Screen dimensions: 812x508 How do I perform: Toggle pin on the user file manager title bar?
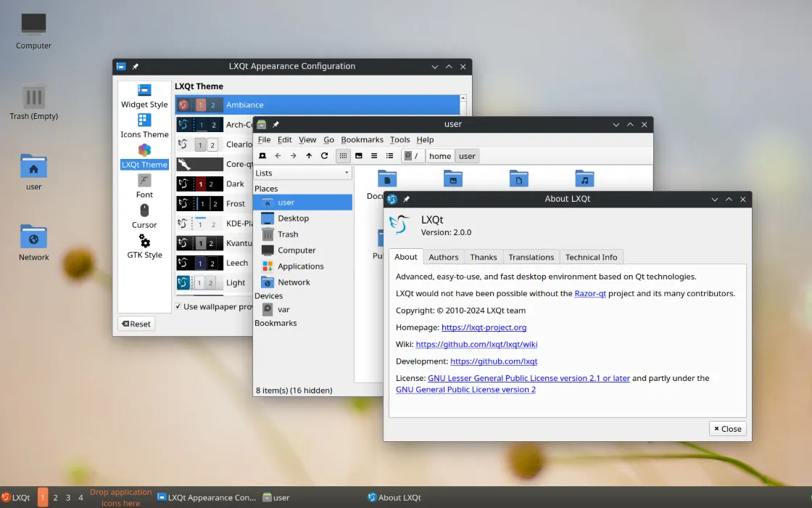[x=275, y=124]
